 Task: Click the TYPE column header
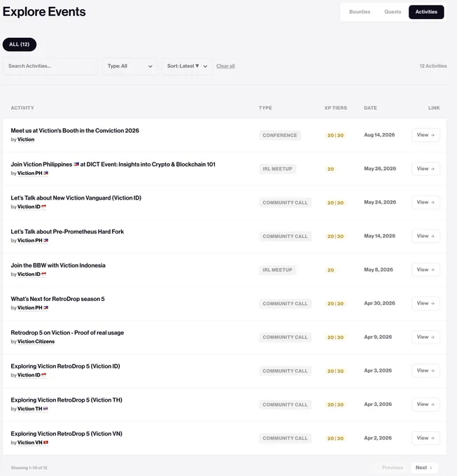(x=265, y=108)
